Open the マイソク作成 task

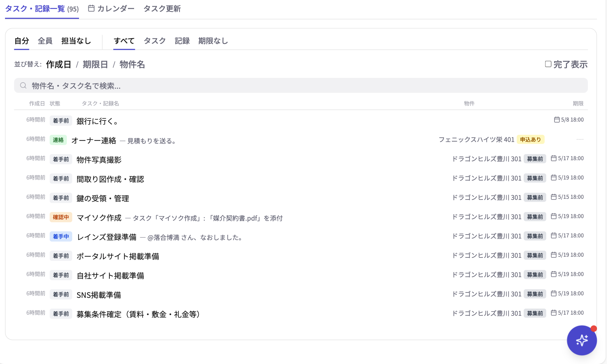tap(99, 218)
